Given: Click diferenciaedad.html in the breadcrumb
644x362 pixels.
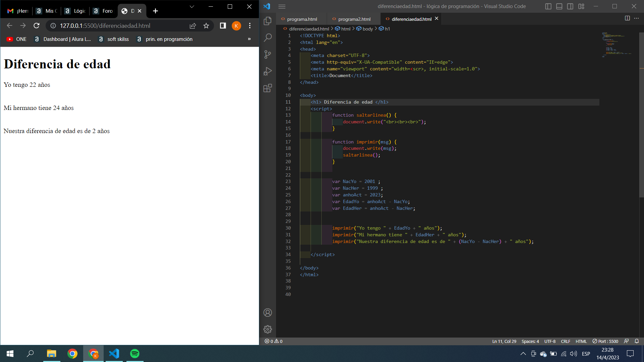Looking at the screenshot, I should (309, 29).
